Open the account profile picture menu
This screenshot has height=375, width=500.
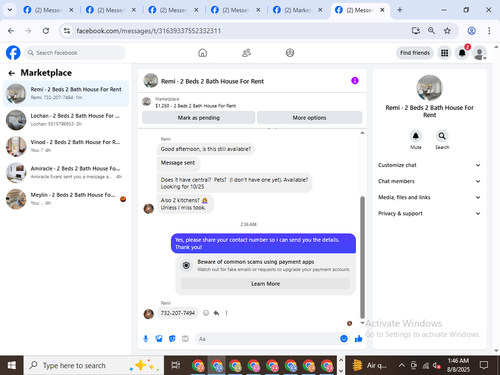coord(480,53)
